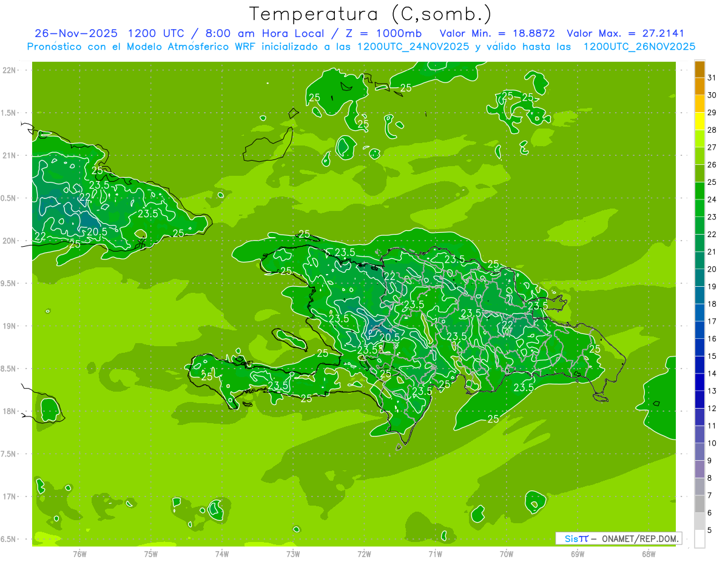Click the 76W longitude axis label
The height and width of the screenshot is (562, 728).
pyautogui.click(x=79, y=554)
